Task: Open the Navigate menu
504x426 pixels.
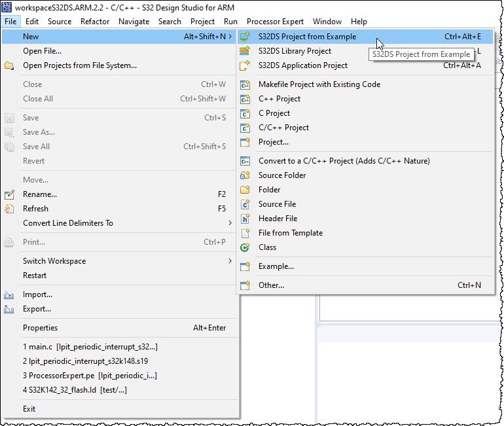Action: tap(134, 22)
